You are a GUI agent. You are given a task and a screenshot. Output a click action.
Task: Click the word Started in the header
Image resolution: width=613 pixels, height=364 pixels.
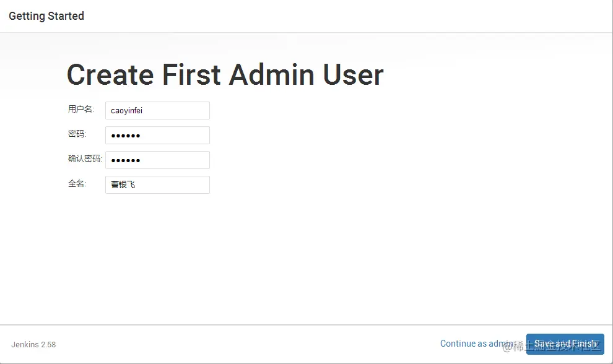[66, 16]
